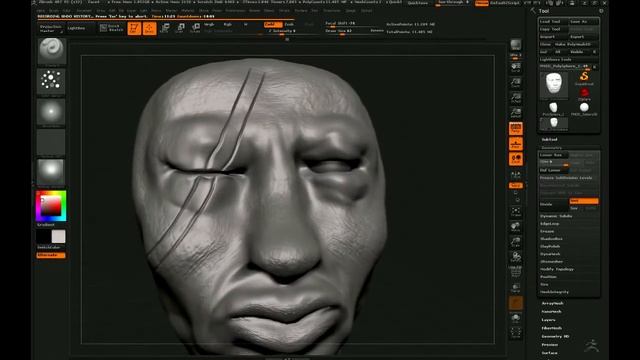Click the Alternate color button
The image size is (640, 360).
pos(51,255)
